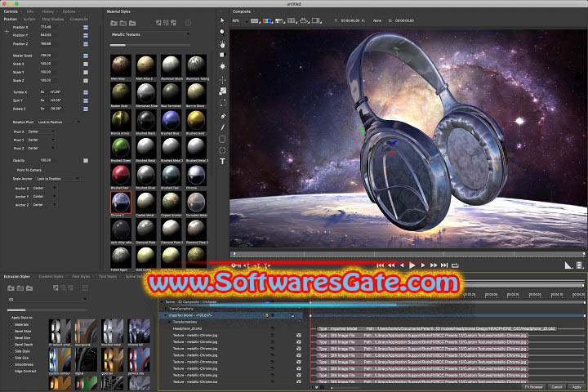Screen dimensions: 588x392
Task: Adjust Extrusion Styles thumbnail size slider
Action: 47,310
